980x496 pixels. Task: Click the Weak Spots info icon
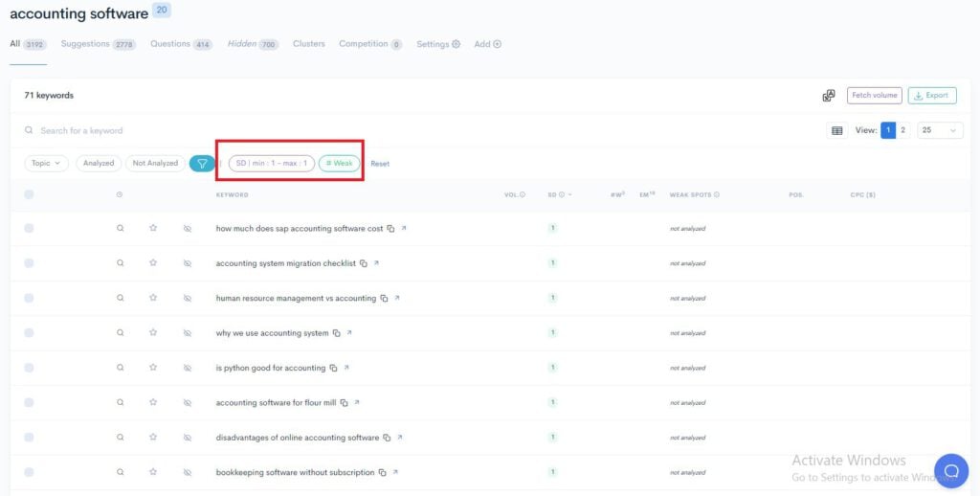tap(716, 195)
